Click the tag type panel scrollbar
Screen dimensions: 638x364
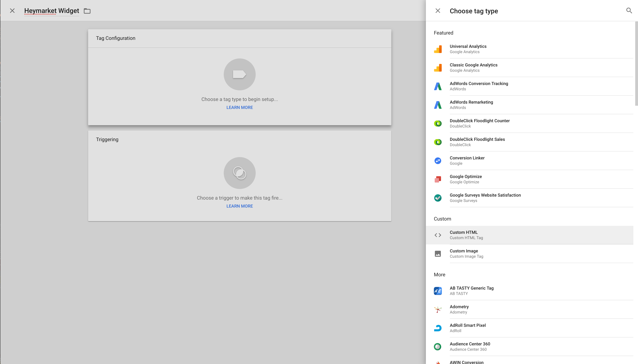pos(636,64)
